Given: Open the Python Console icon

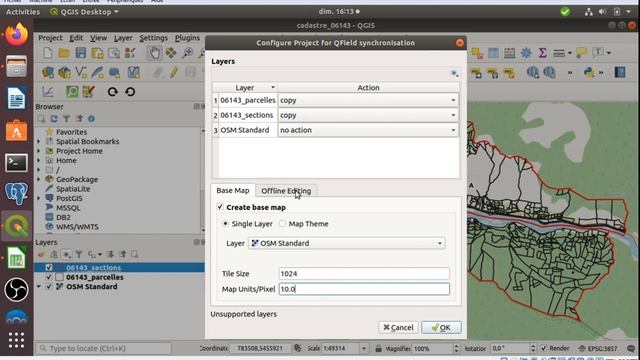Looking at the screenshot, I should click(589, 73).
